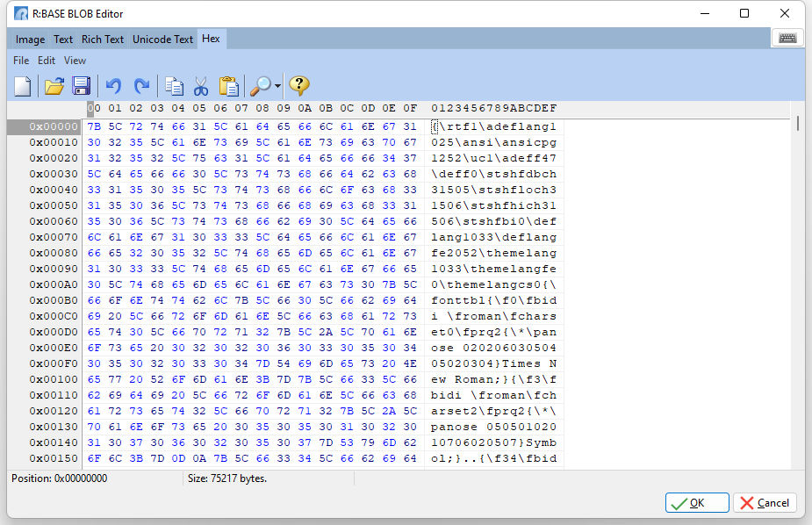Show the on-screen keyboard button
812x525 pixels.
click(x=787, y=39)
